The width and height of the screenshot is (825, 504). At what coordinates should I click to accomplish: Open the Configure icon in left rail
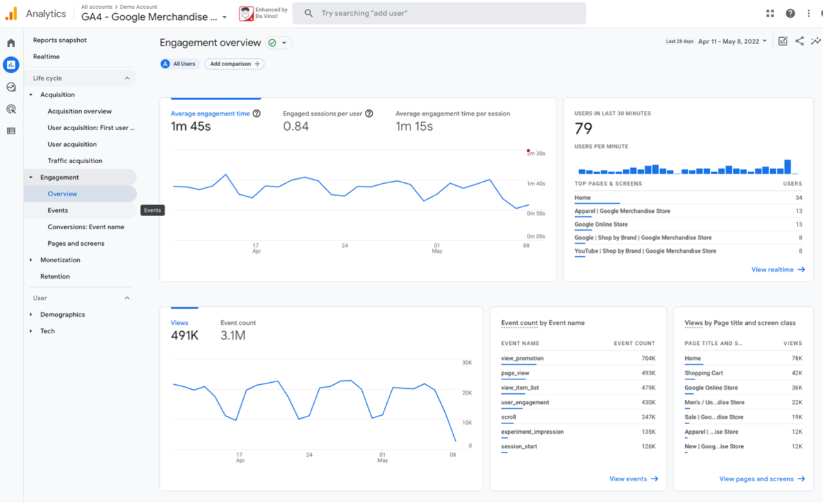coord(11,131)
